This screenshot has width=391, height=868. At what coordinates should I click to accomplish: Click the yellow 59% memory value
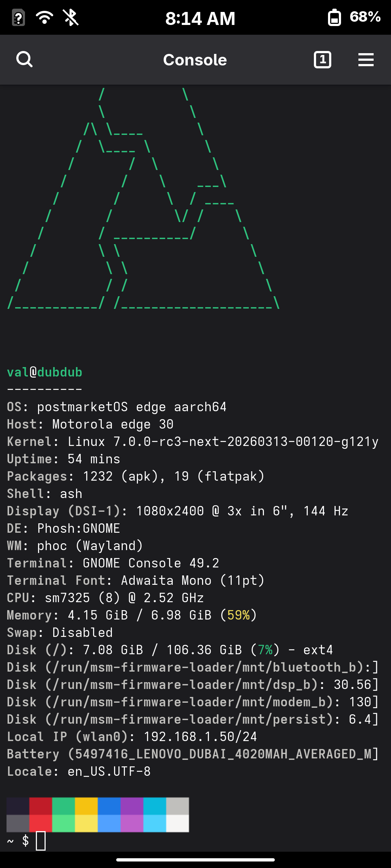[239, 615]
